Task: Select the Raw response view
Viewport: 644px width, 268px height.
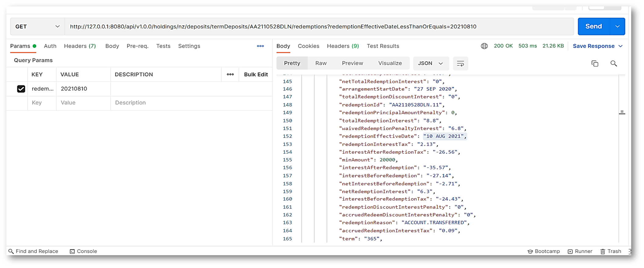Action: 321,63
